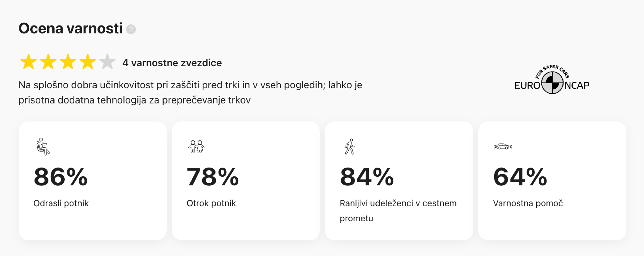644x256 pixels.
Task: Open the 86% Odrasli potnik card
Action: tap(93, 181)
